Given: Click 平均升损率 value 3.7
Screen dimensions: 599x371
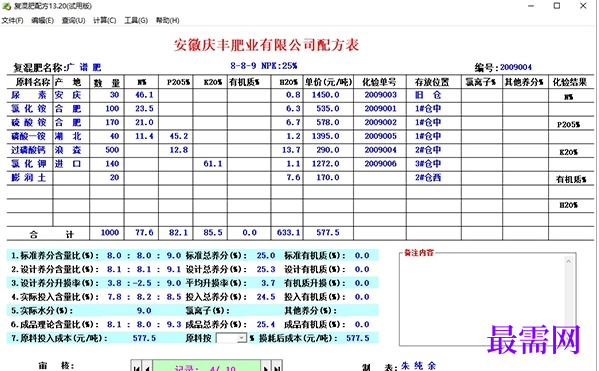Looking at the screenshot, I should point(268,283).
